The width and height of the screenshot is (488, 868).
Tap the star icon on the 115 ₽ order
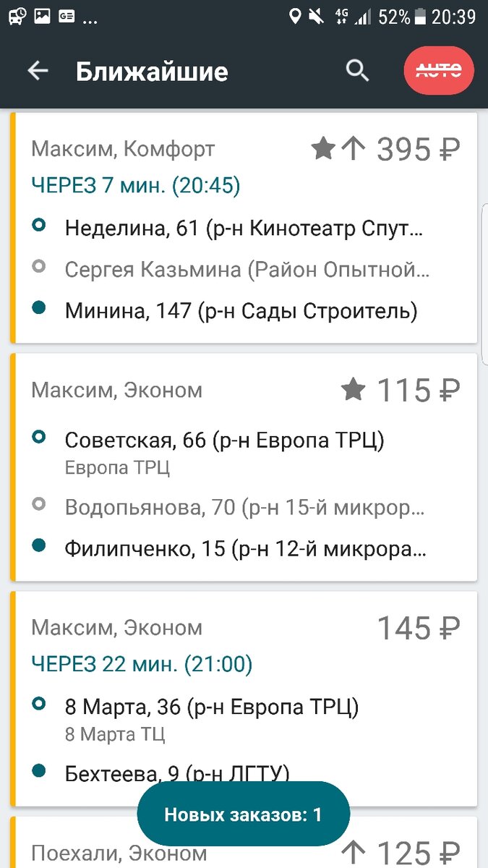352,389
